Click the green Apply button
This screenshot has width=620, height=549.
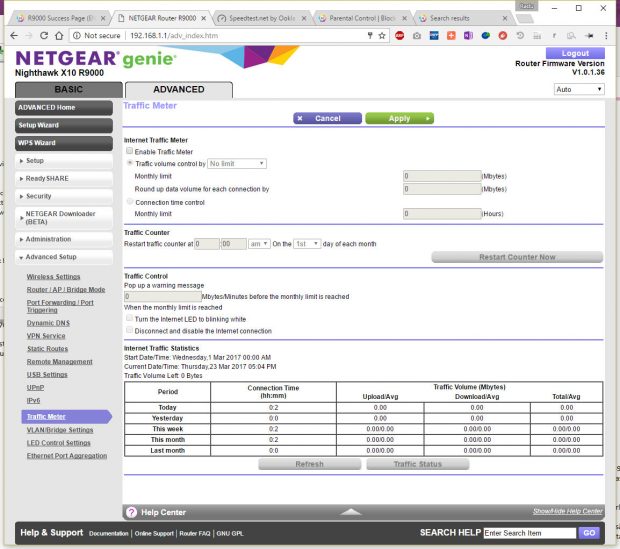(x=399, y=118)
